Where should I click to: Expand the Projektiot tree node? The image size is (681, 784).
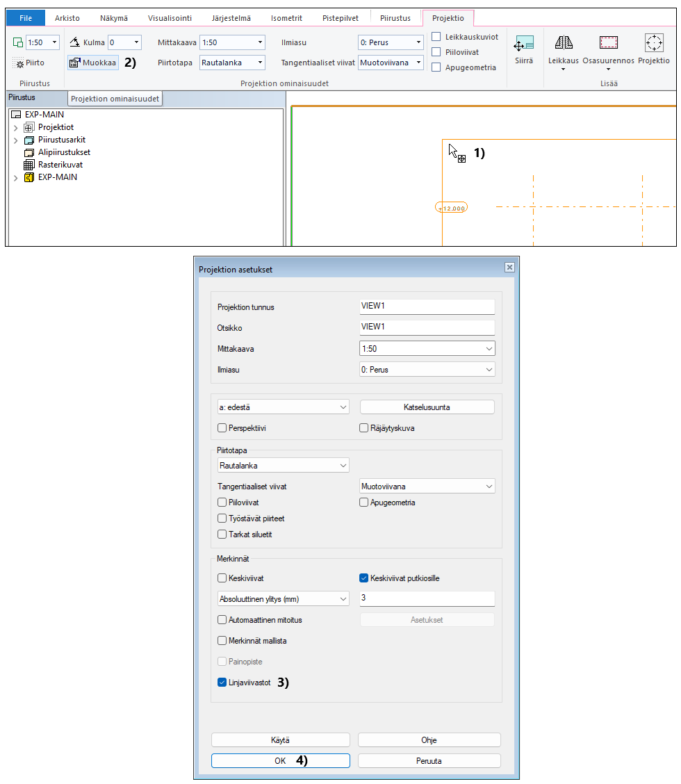point(16,127)
